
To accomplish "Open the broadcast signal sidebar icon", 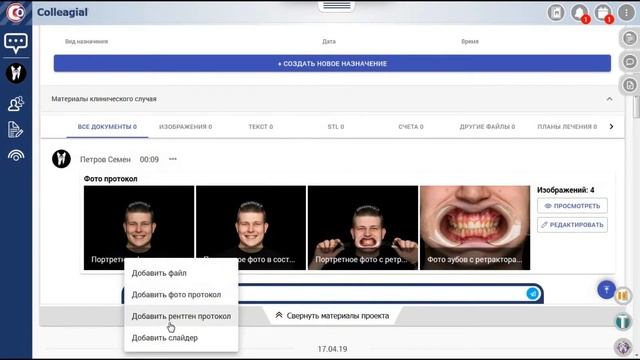I will click(x=16, y=155).
